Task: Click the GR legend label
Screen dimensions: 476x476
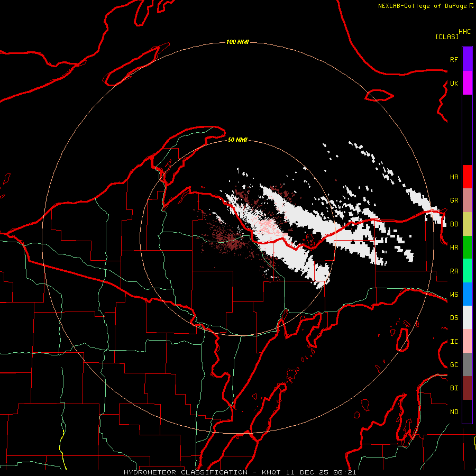Action: (x=454, y=200)
